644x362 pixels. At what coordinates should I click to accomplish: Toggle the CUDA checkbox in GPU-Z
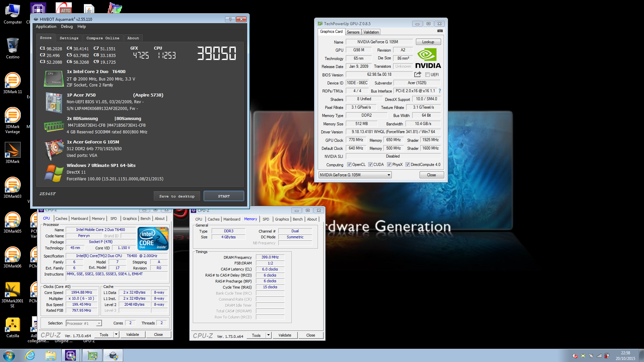(x=370, y=165)
